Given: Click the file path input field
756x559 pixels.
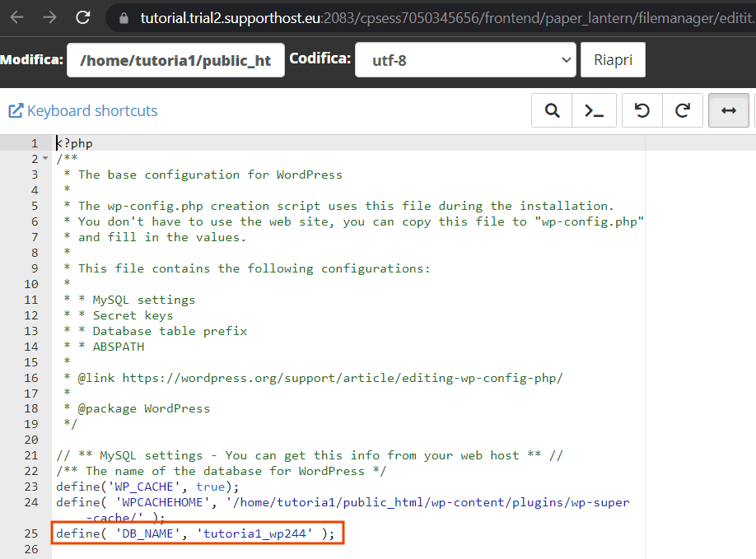Looking at the screenshot, I should click(x=175, y=60).
